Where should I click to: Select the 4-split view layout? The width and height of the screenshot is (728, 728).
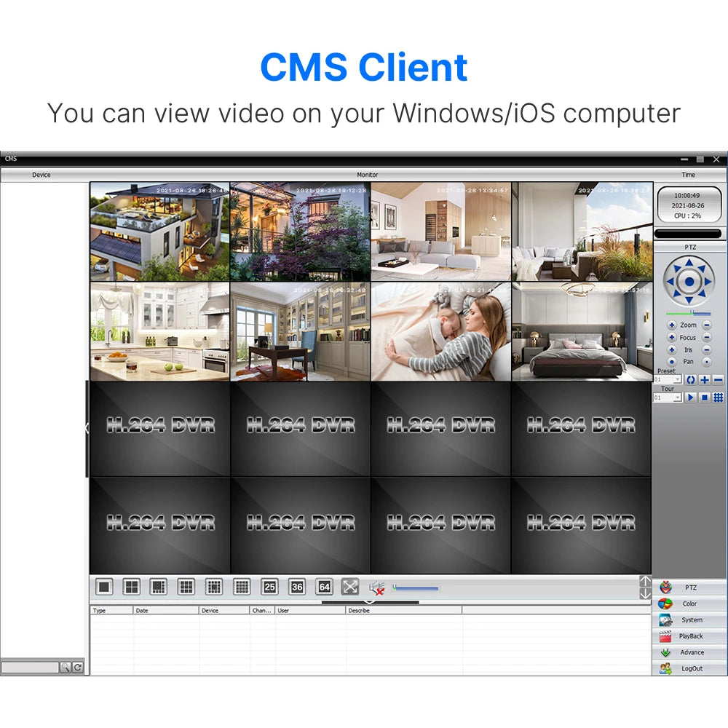click(131, 587)
